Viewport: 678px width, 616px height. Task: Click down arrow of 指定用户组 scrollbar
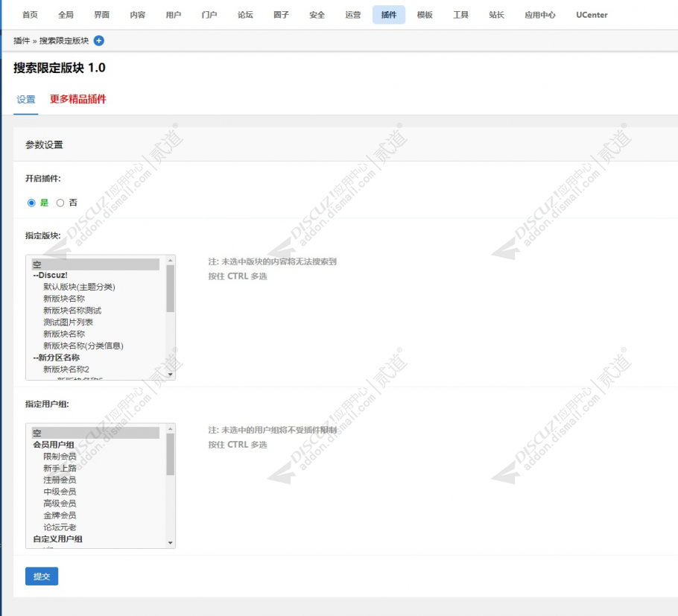click(171, 543)
